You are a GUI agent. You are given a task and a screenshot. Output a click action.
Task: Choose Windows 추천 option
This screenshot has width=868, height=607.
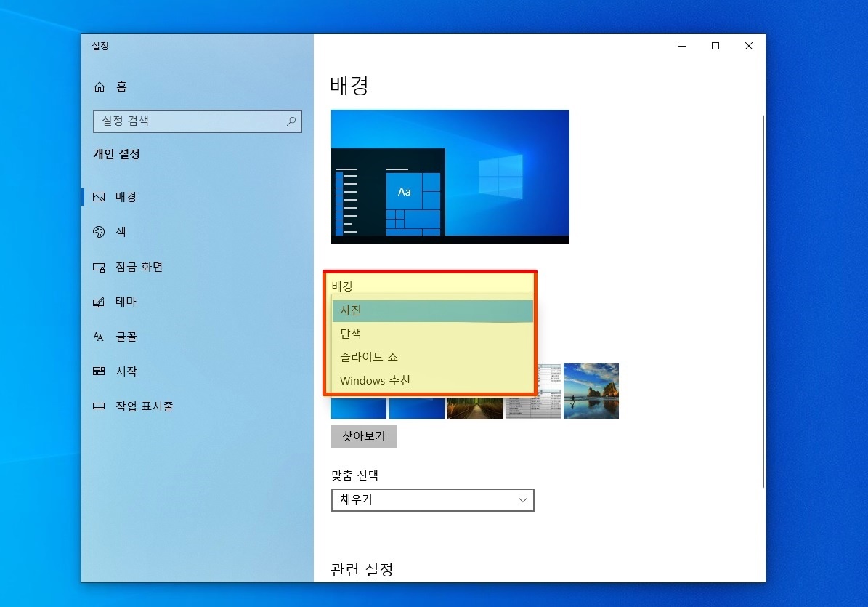pos(433,380)
